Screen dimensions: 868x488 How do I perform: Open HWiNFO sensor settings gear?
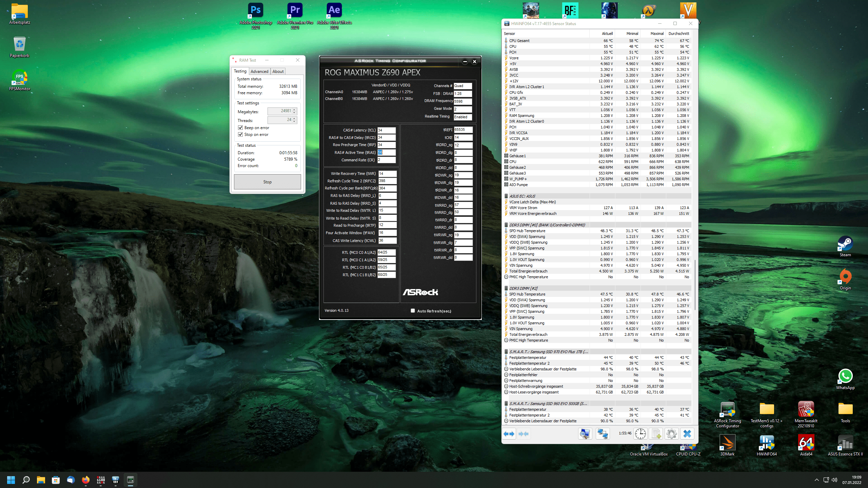pos(671,434)
